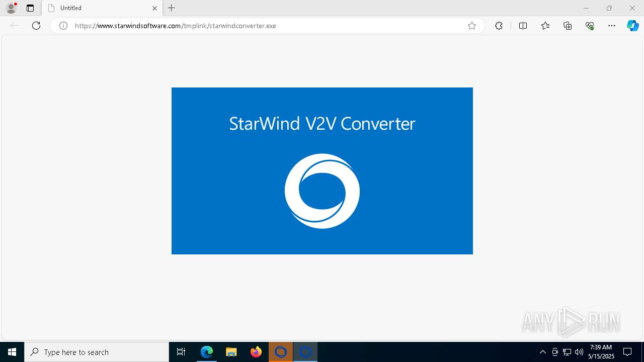Open the Windows Start menu
644x362 pixels.
point(12,352)
